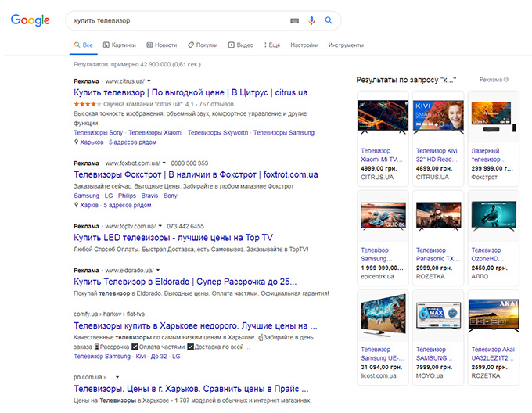532x413 pixels.
Task: Open the Видео tab
Action: (241, 45)
